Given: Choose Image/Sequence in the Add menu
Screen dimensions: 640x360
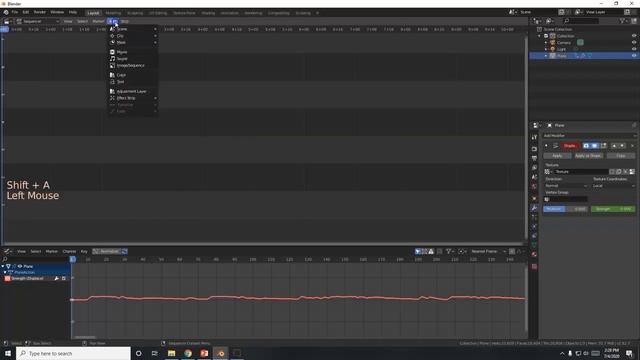Looking at the screenshot, I should click(133, 65).
